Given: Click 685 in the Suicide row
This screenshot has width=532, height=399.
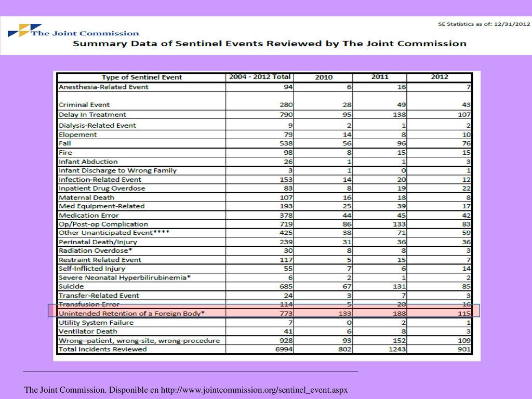Looking at the screenshot, I should tap(286, 286).
